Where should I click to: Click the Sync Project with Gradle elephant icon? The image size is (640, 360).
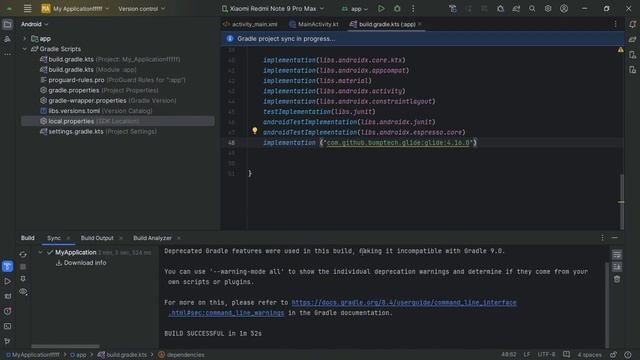[516, 9]
